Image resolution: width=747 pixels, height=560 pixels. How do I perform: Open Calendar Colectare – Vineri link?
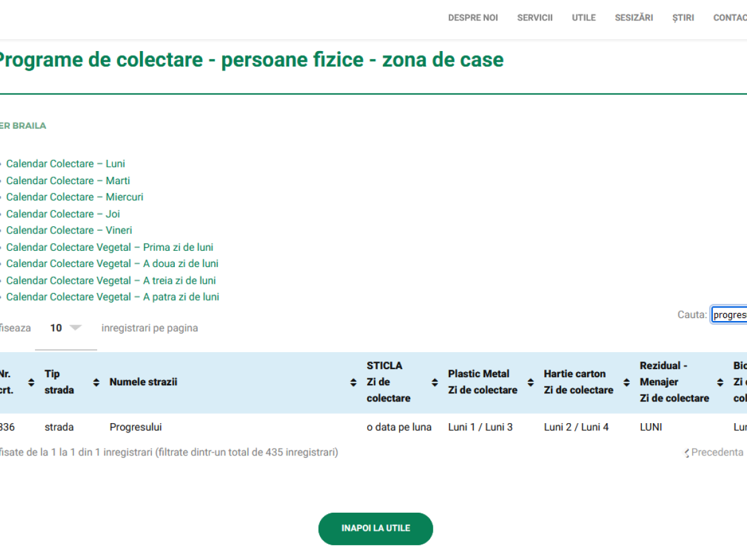point(69,230)
